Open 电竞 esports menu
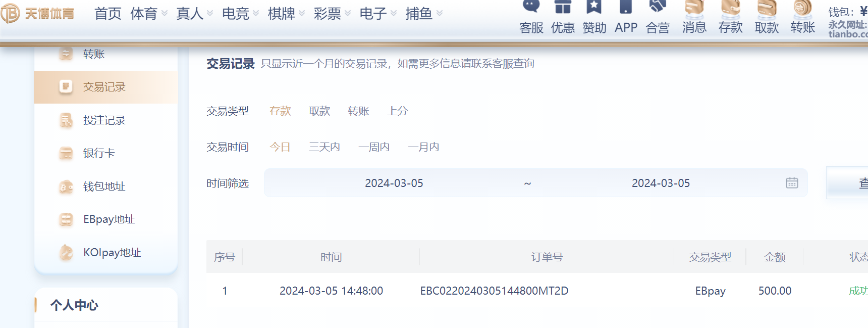 (236, 14)
